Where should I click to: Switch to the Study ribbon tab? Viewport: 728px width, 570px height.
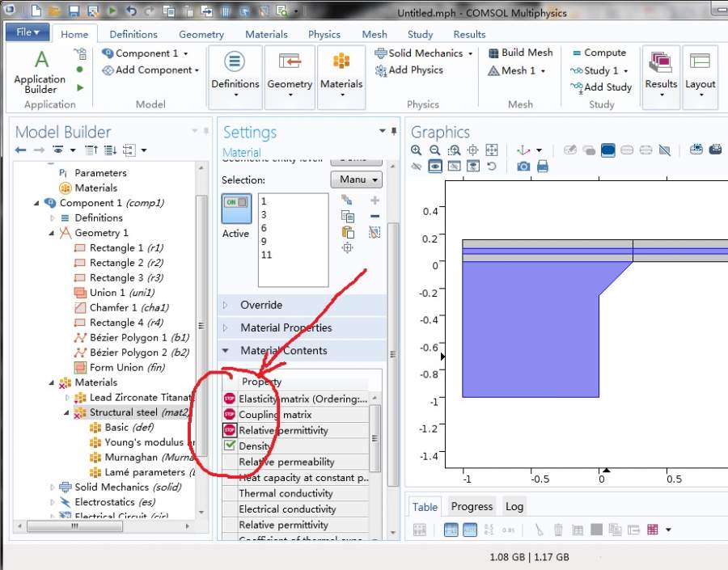pyautogui.click(x=420, y=34)
